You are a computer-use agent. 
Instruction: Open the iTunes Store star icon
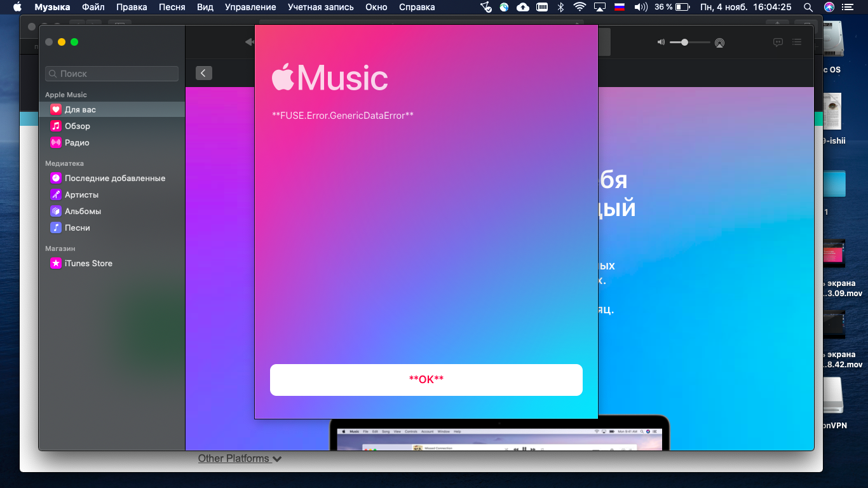[x=56, y=263]
